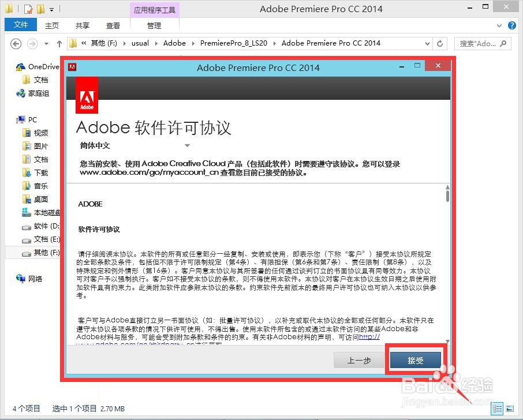The height and width of the screenshot is (420, 523).
Task: Switch to the 共享 ribbon tab
Action: (82, 25)
